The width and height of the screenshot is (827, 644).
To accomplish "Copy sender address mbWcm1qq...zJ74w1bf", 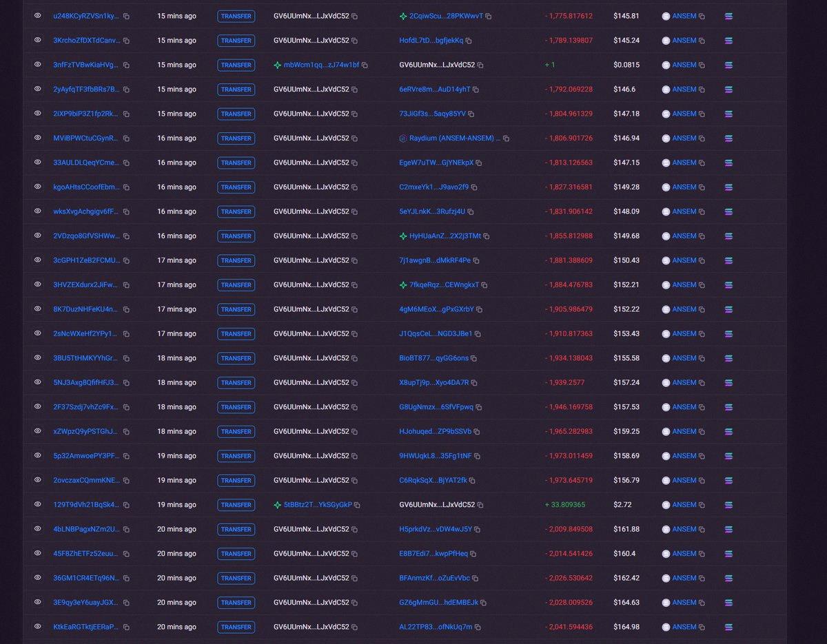I will [365, 65].
